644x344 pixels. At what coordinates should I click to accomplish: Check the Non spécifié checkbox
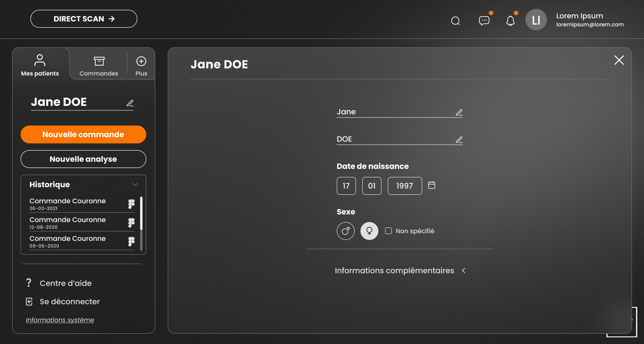(x=389, y=231)
